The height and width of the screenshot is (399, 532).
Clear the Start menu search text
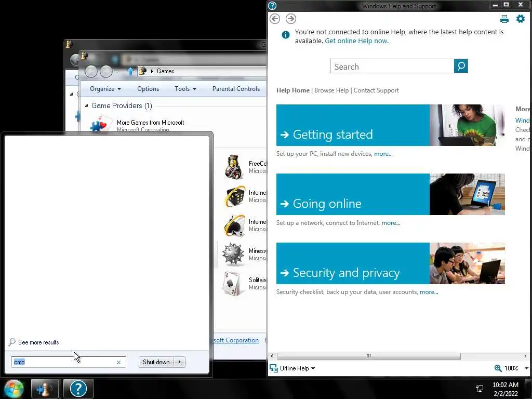click(x=118, y=362)
